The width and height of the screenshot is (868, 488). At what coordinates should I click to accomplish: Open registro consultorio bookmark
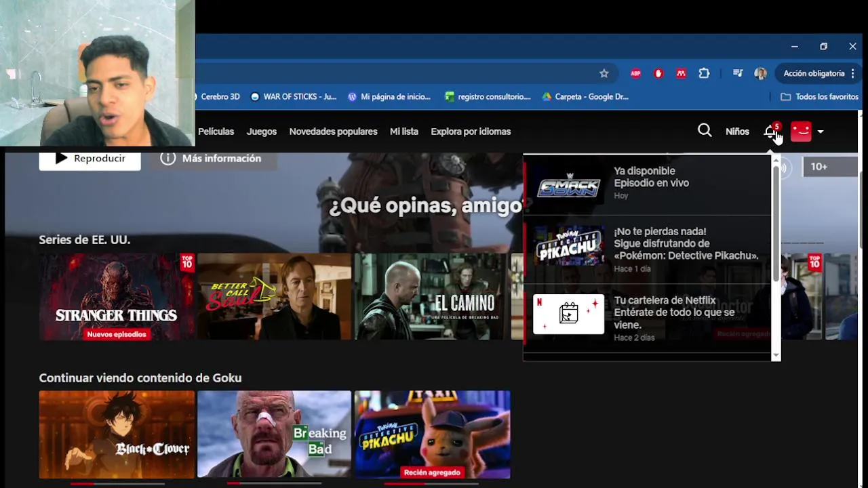[x=488, y=97]
